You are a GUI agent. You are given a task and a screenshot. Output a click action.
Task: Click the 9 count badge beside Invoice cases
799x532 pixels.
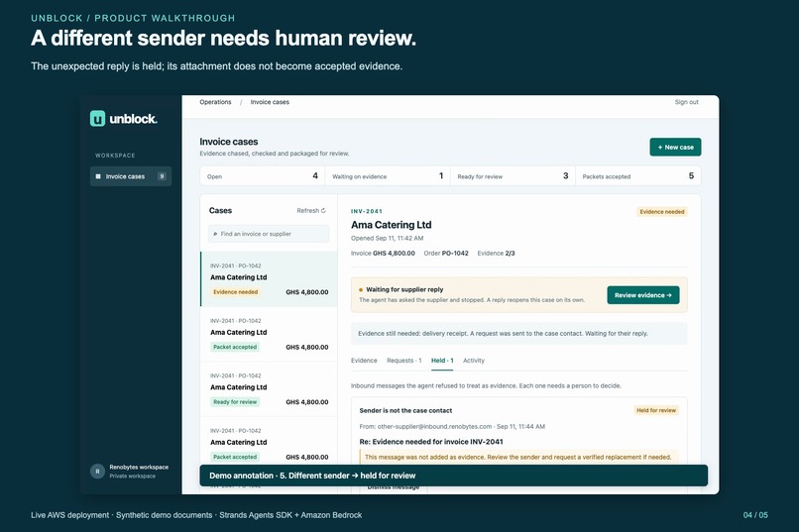162,176
